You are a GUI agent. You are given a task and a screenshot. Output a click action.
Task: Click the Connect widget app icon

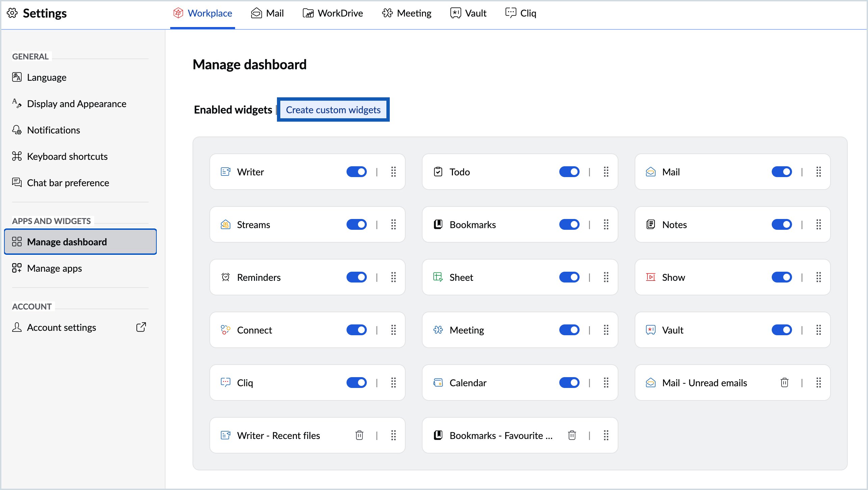[x=226, y=330]
